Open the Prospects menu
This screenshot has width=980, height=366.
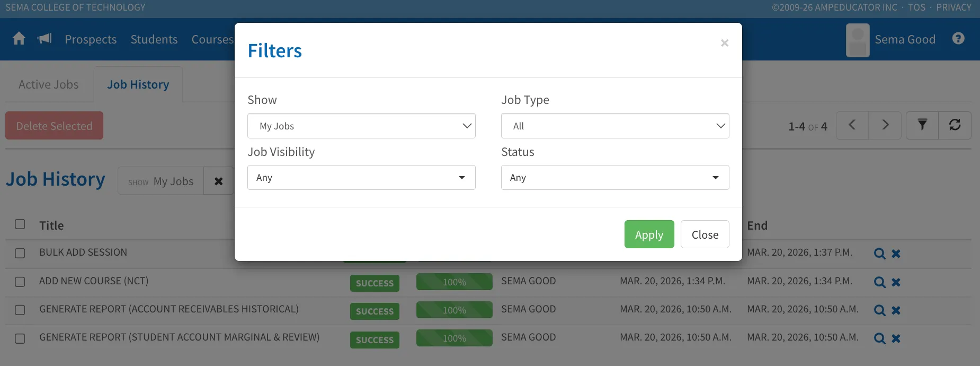(x=91, y=39)
